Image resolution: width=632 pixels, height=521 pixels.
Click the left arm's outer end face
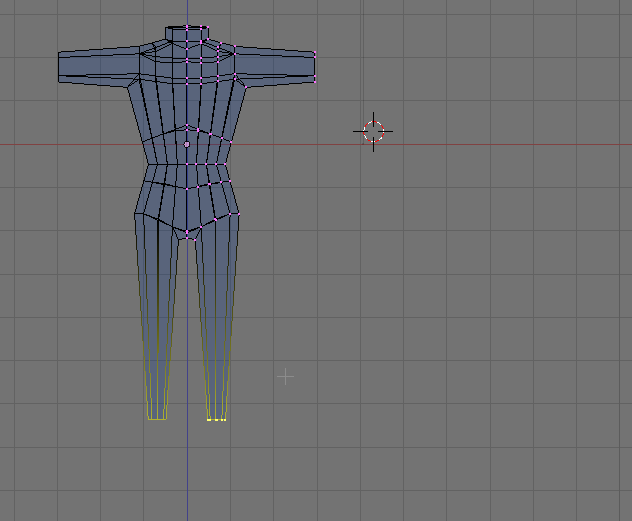[x=59, y=67]
